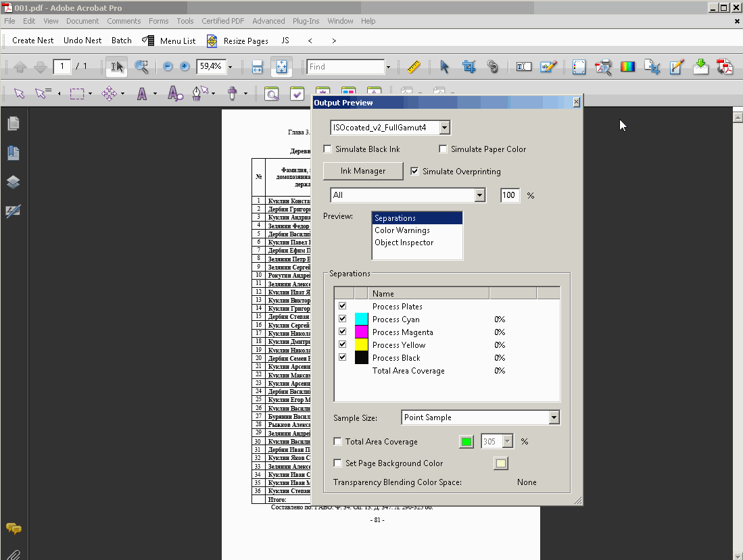Uncheck the Process Cyan plate
The image size is (743, 560).
[343, 319]
